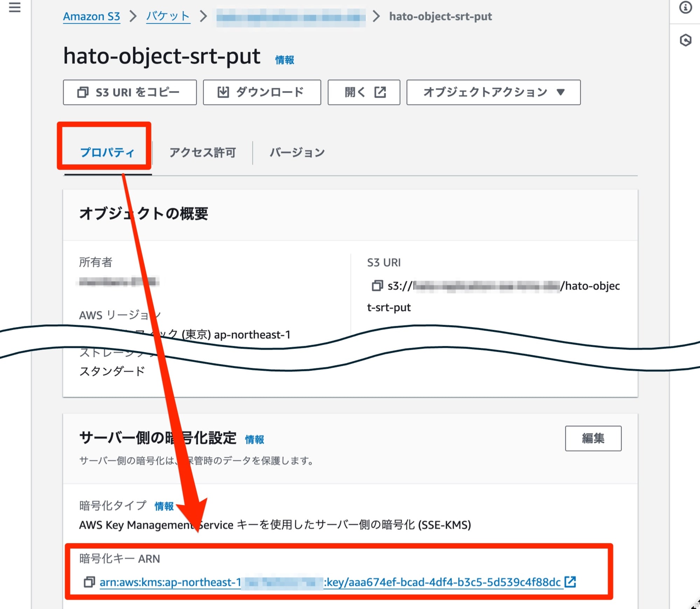Click the オブジェクトの概要 heading
Image resolution: width=700 pixels, height=609 pixels.
click(x=143, y=213)
